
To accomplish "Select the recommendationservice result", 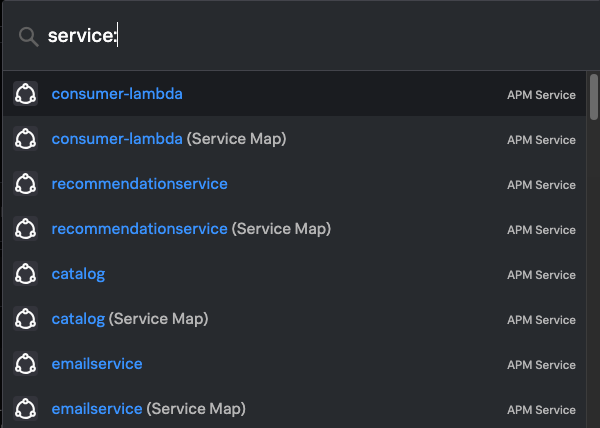I will click(x=139, y=184).
